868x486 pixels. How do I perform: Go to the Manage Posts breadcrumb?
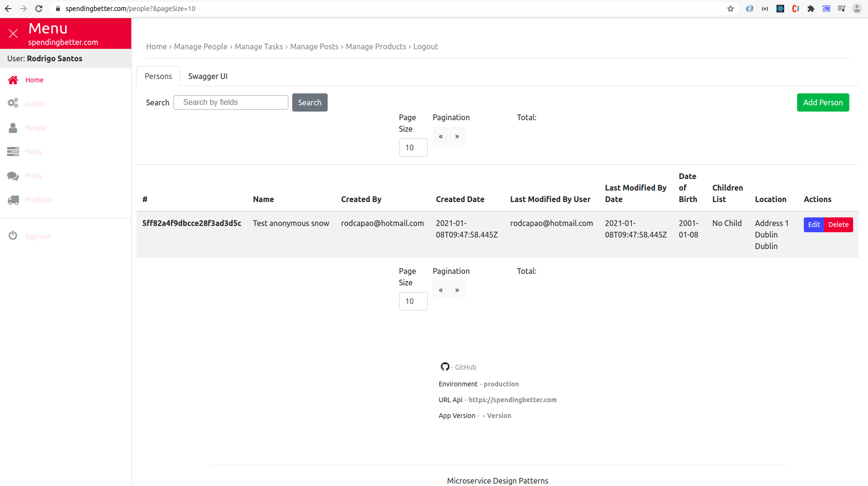point(314,46)
